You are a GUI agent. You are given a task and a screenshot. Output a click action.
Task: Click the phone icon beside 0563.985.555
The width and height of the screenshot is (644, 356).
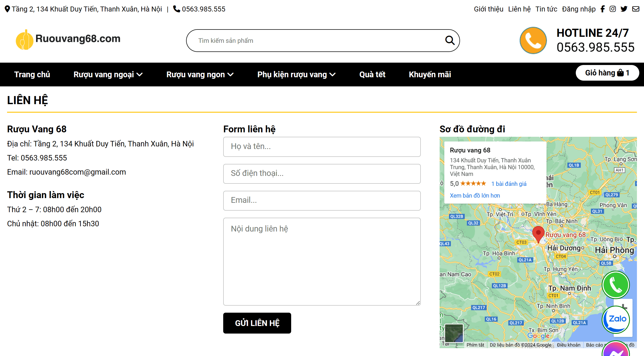pyautogui.click(x=177, y=9)
